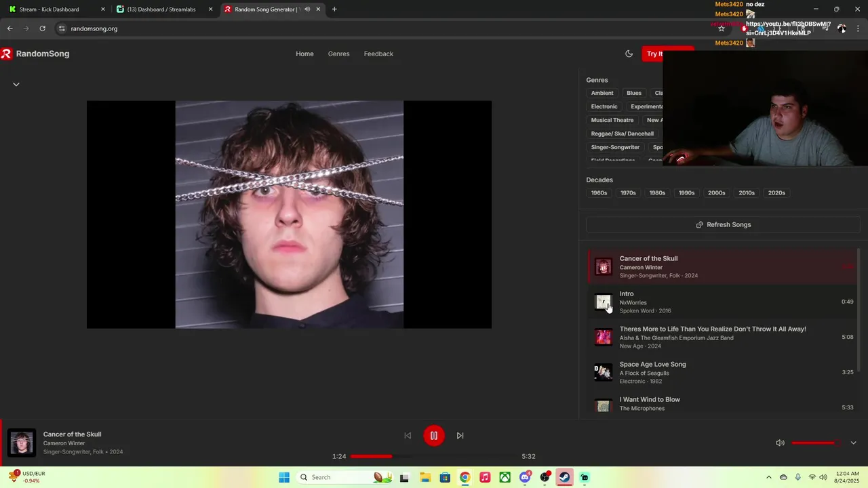Open Xbox app from the taskbar

[x=505, y=477]
